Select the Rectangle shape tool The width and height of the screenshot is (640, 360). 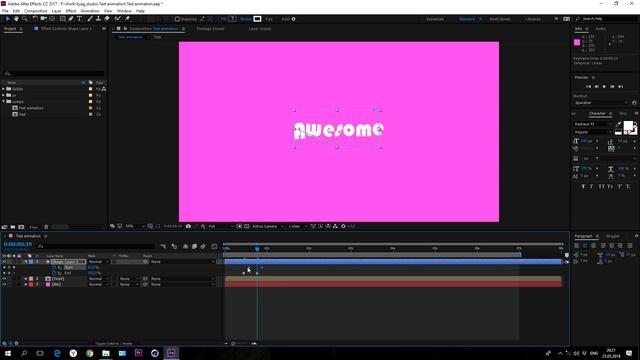[x=62, y=19]
